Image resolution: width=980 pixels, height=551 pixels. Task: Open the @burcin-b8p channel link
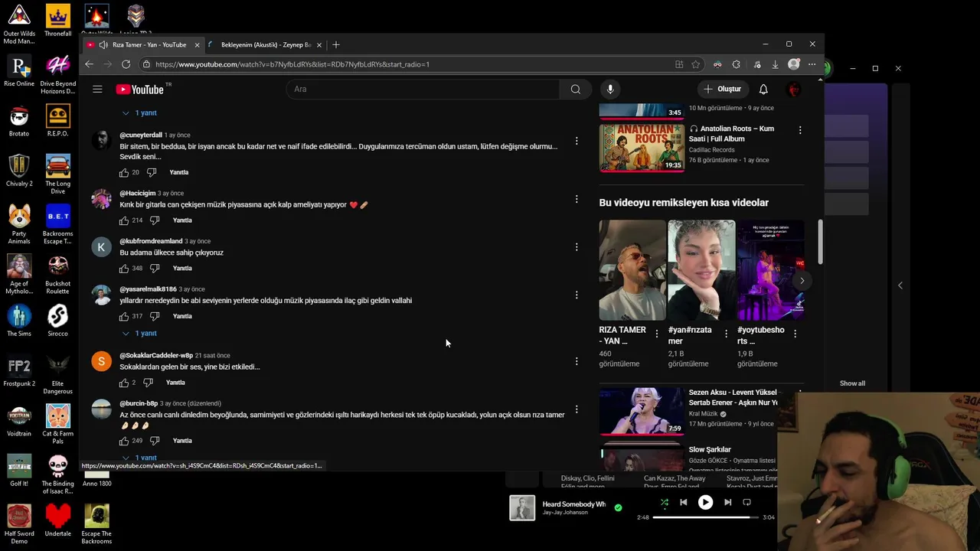point(139,403)
